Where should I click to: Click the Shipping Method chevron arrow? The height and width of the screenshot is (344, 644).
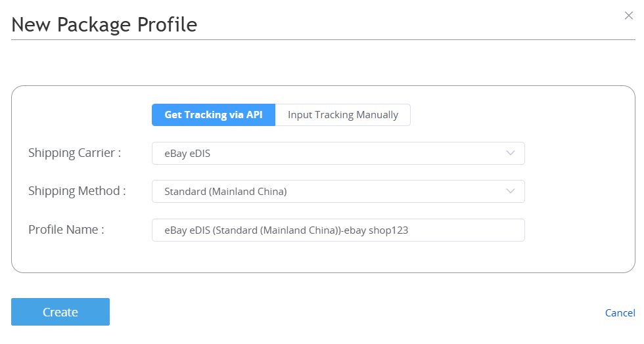510,191
